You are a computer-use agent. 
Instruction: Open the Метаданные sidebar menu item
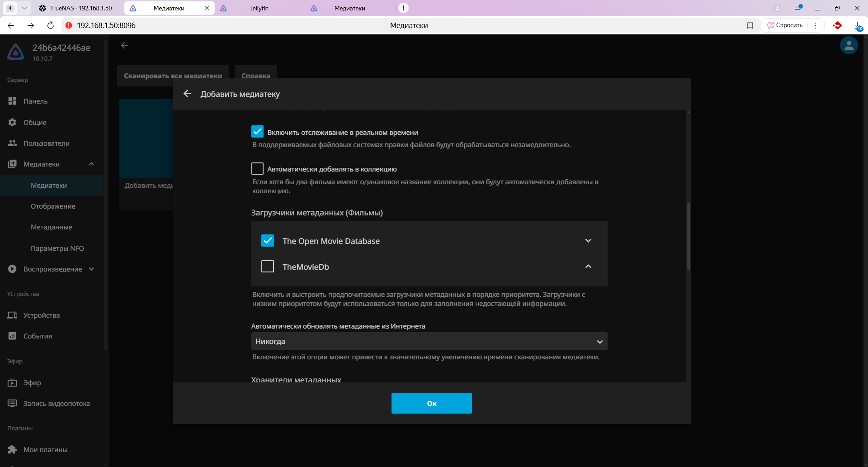(x=51, y=227)
